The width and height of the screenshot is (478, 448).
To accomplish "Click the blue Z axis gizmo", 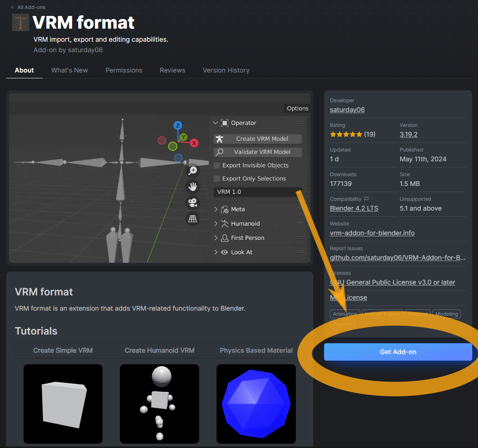I will (177, 125).
